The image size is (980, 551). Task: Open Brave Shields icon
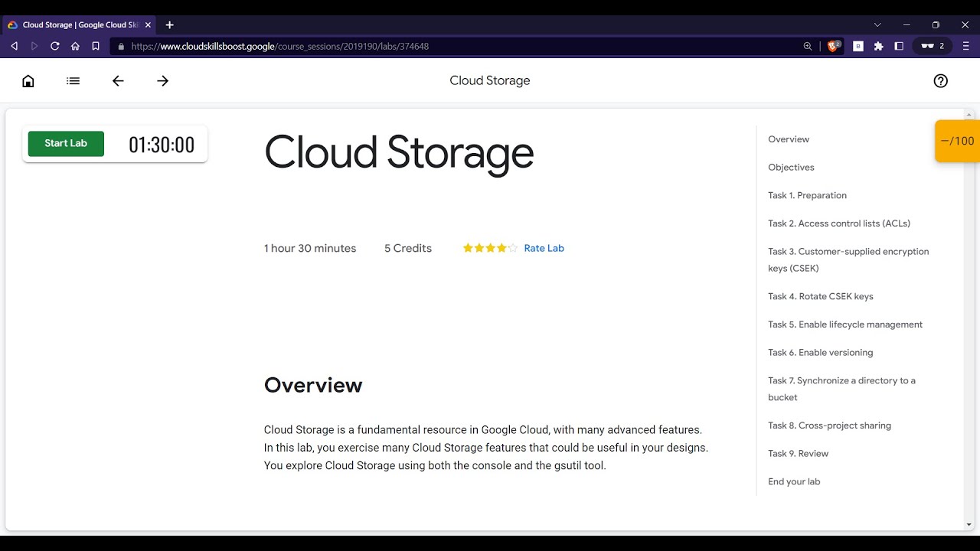coord(834,46)
